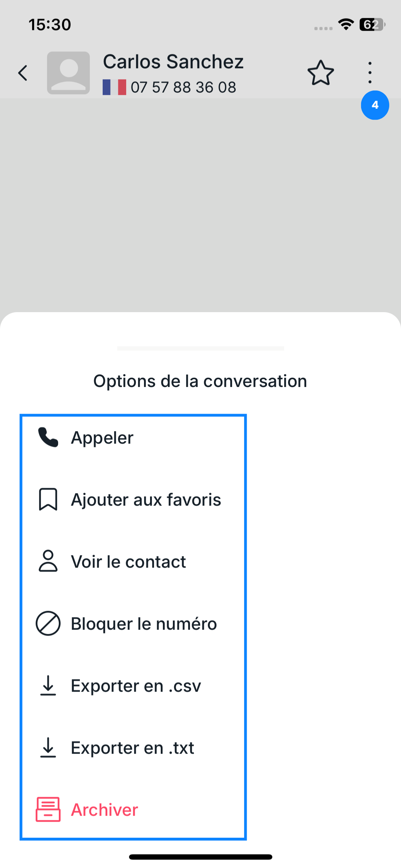
Task: Choose Exporter en .txt
Action: (x=132, y=748)
